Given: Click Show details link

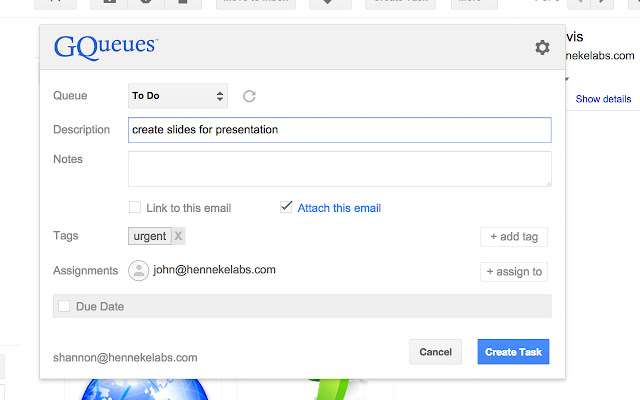Looking at the screenshot, I should [603, 99].
